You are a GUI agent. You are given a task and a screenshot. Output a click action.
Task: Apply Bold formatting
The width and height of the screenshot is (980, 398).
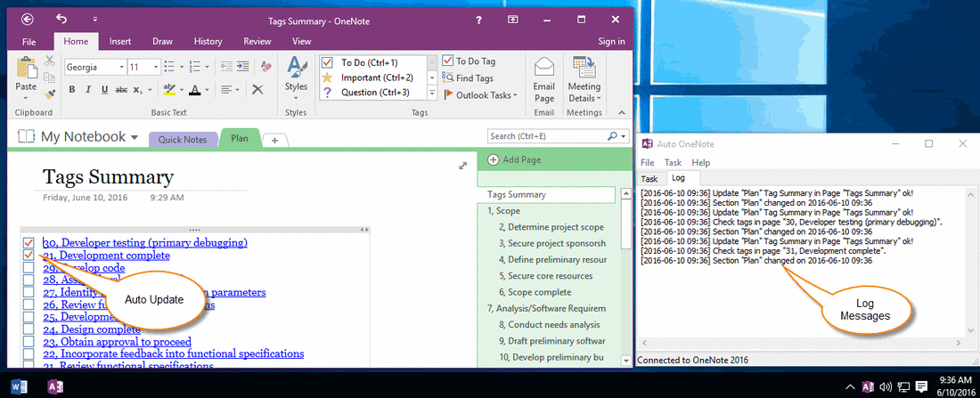(x=72, y=90)
